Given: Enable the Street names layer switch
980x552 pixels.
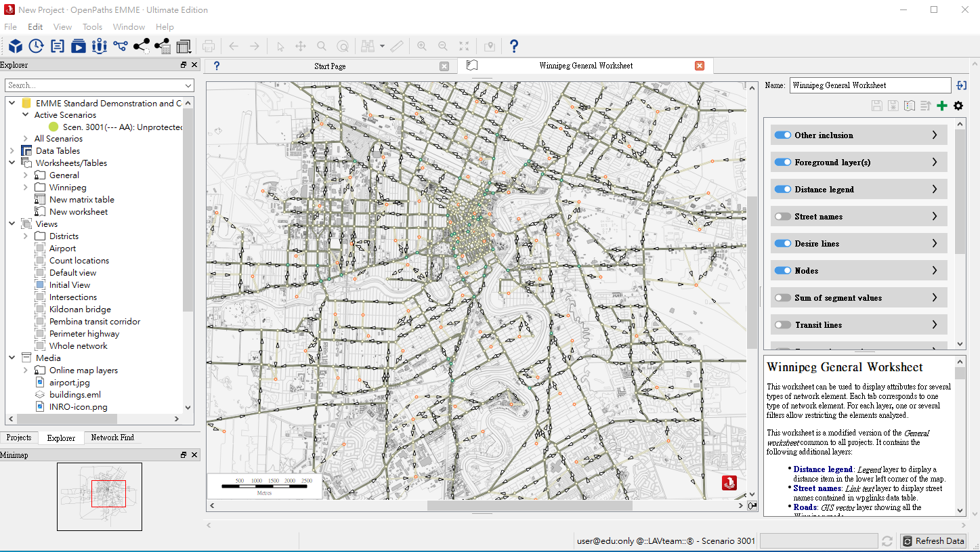Looking at the screenshot, I should pos(783,216).
